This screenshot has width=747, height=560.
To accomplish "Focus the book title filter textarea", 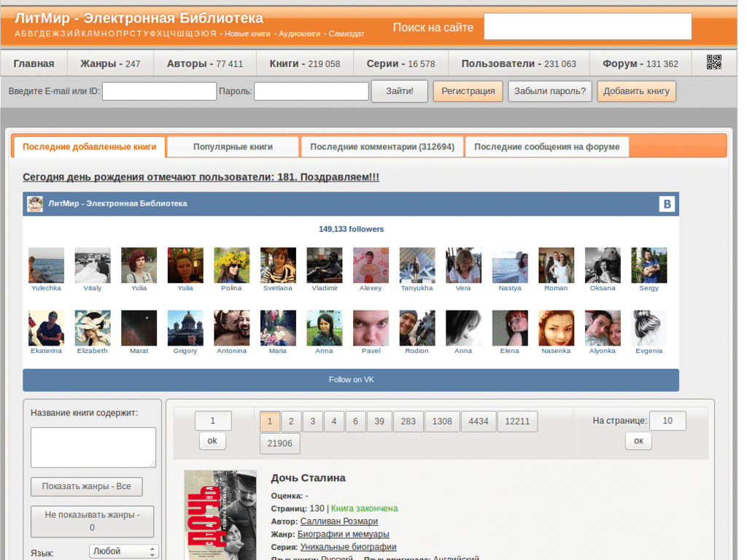I will tap(93, 448).
